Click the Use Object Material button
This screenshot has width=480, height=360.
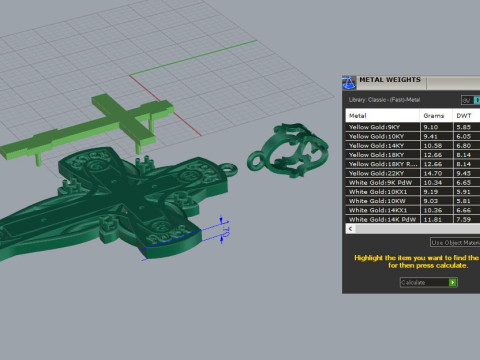pyautogui.click(x=455, y=242)
